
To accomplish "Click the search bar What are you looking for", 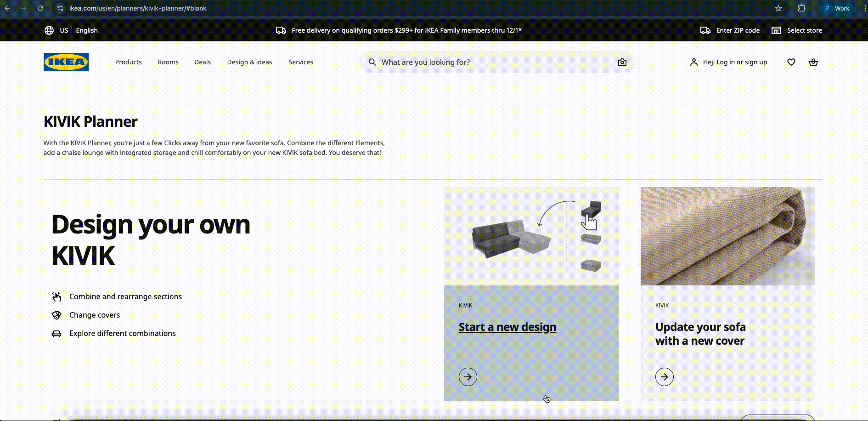I will coord(459,62).
